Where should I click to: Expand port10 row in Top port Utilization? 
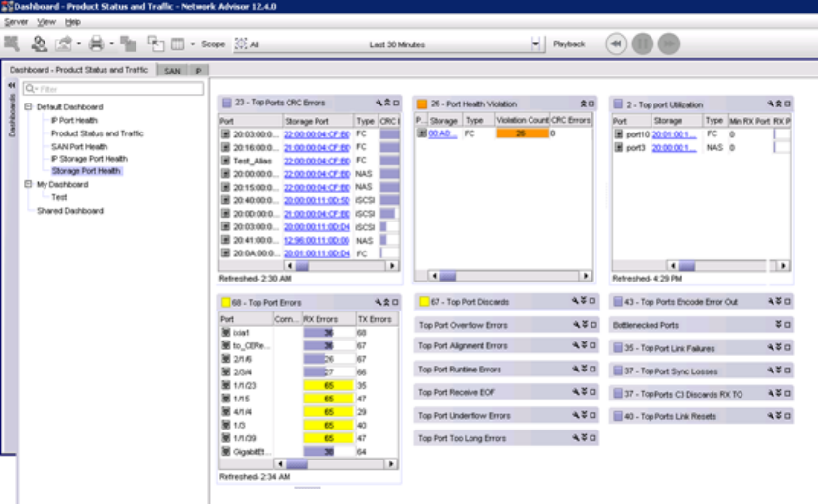(x=619, y=134)
